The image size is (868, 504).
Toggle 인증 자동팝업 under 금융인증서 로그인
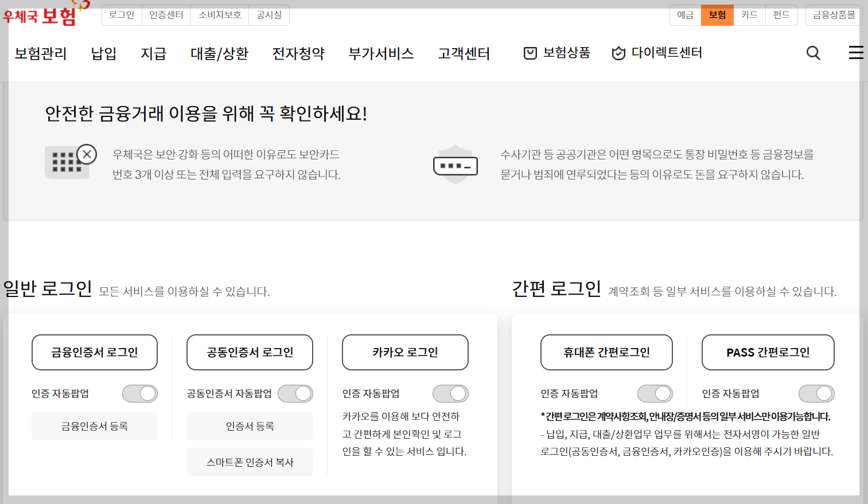[x=139, y=393]
